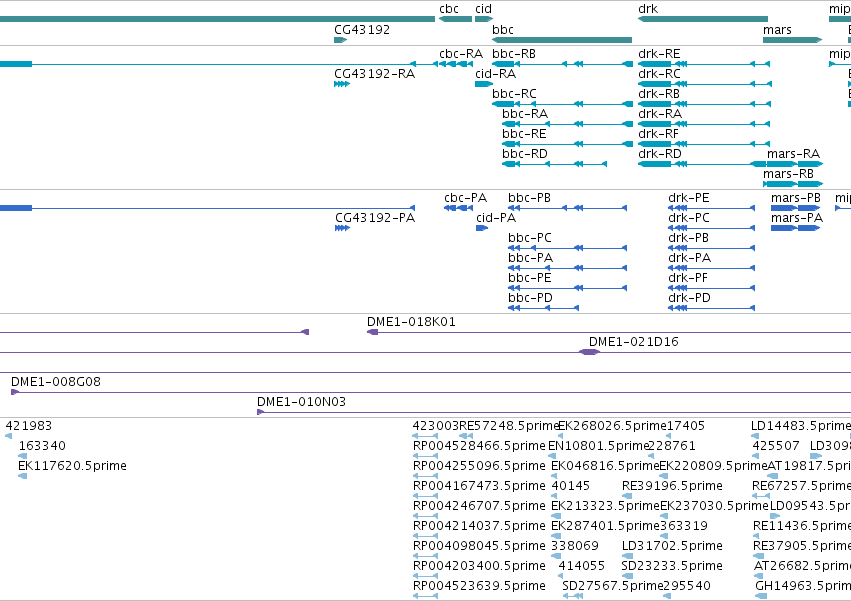The width and height of the screenshot is (851, 601).
Task: Select the RP004255096.5prime EST
Action: (x=425, y=476)
